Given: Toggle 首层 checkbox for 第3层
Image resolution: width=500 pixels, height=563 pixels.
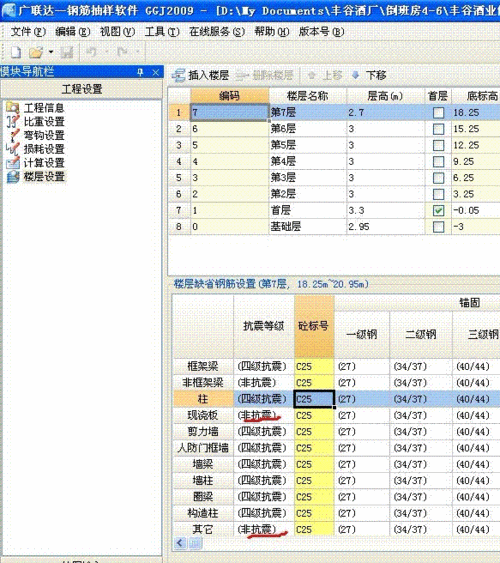Looking at the screenshot, I should (438, 178).
